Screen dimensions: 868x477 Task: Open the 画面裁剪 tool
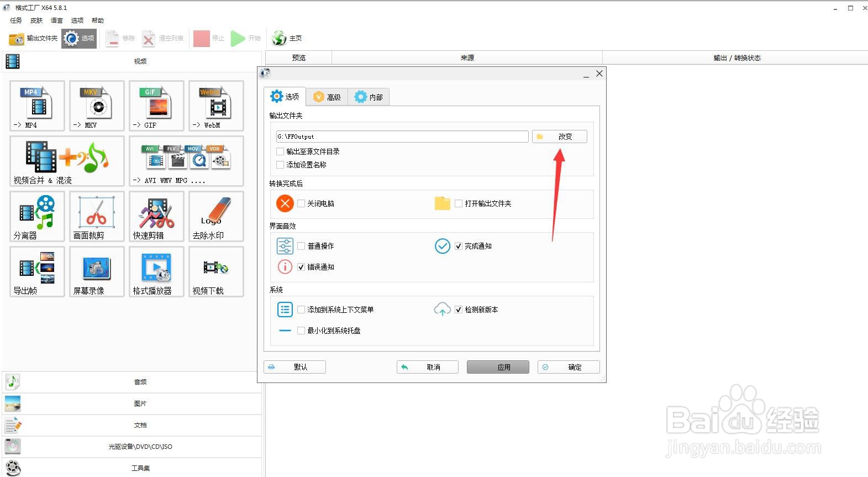[97, 216]
